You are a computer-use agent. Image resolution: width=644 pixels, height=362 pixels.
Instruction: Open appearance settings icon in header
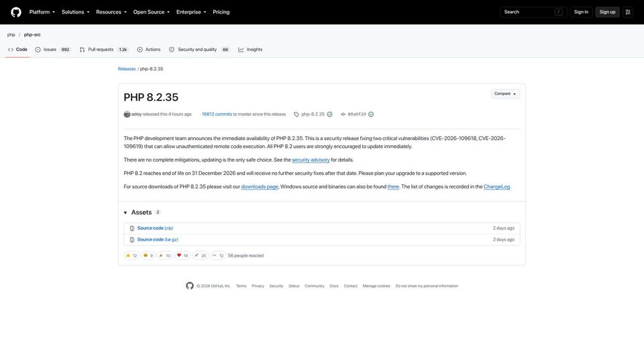tap(628, 12)
